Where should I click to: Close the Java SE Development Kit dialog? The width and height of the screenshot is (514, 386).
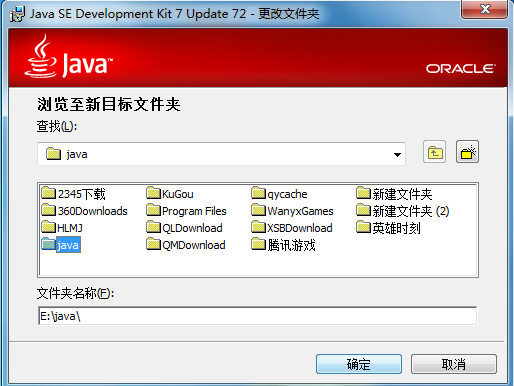[x=485, y=9]
